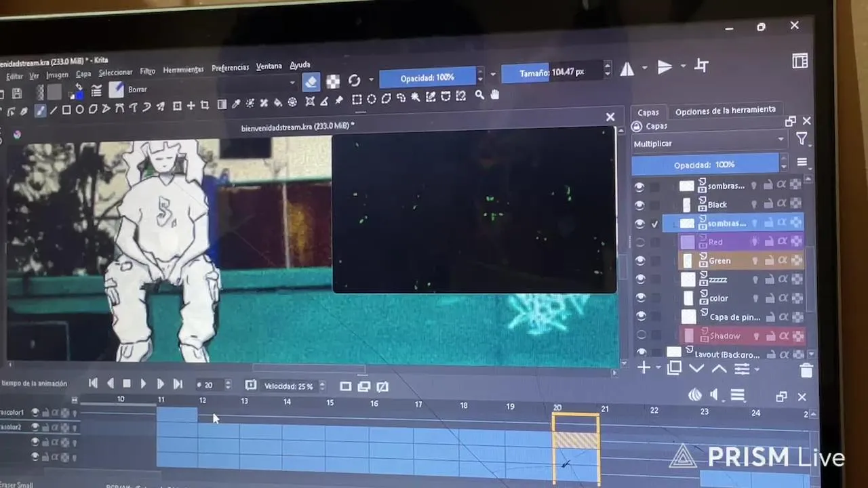The image size is (868, 488).
Task: Open the Ayuda menu
Action: pos(300,65)
